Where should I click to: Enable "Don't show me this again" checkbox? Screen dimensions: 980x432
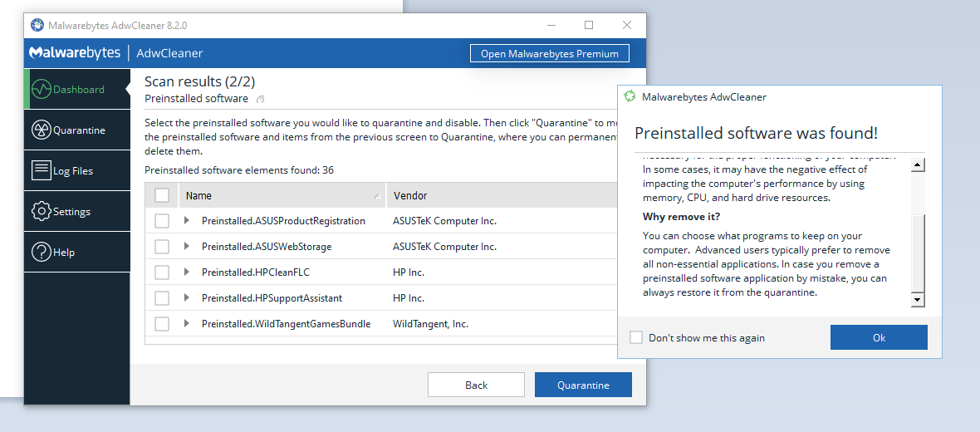(636, 337)
